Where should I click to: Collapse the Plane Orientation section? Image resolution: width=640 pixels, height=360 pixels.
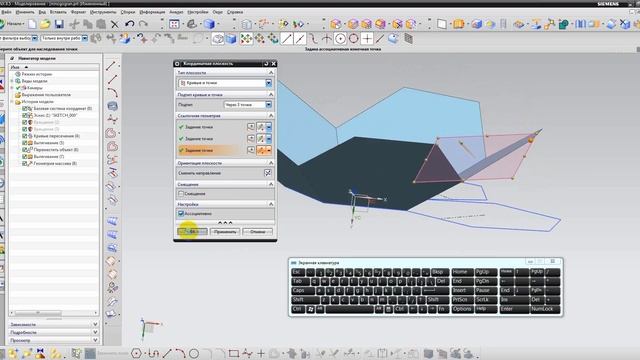[271, 163]
